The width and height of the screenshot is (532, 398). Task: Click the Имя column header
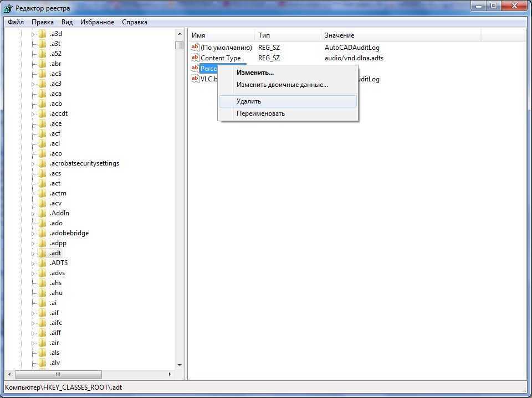point(221,35)
